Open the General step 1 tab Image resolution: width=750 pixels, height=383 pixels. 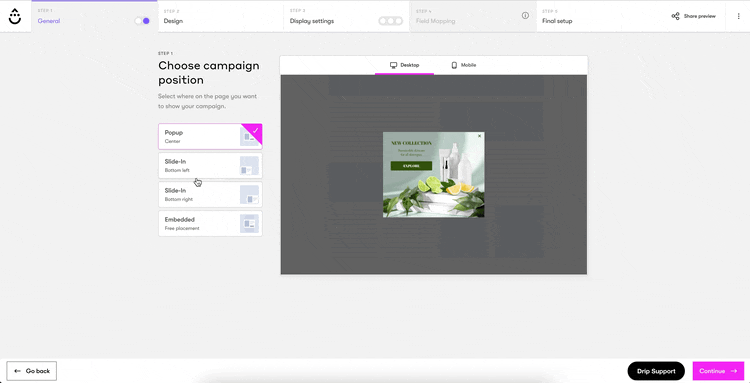(94, 16)
